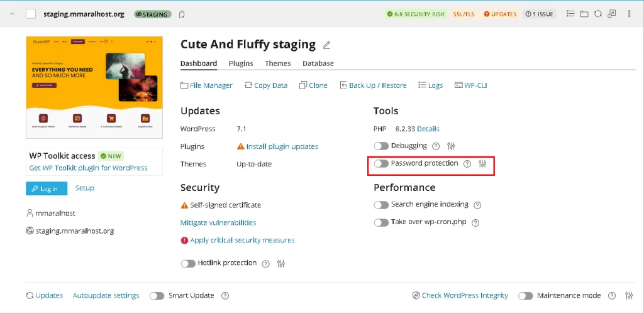This screenshot has height=314, width=644.
Task: Toggle Search engine indexing switch
Action: pyautogui.click(x=381, y=205)
